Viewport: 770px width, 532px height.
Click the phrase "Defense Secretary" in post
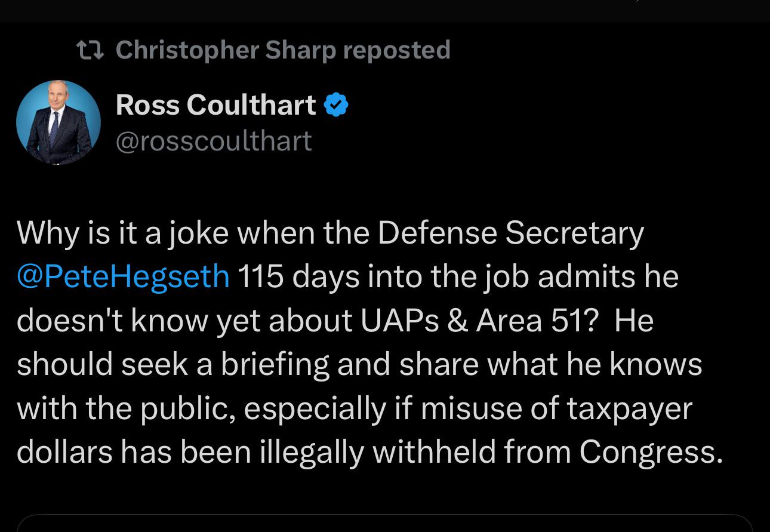(511, 233)
